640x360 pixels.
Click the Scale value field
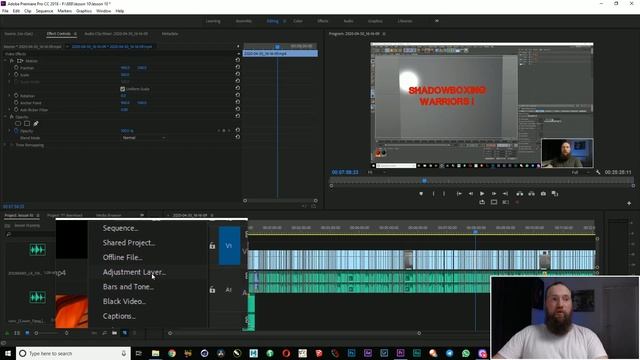tap(125, 75)
